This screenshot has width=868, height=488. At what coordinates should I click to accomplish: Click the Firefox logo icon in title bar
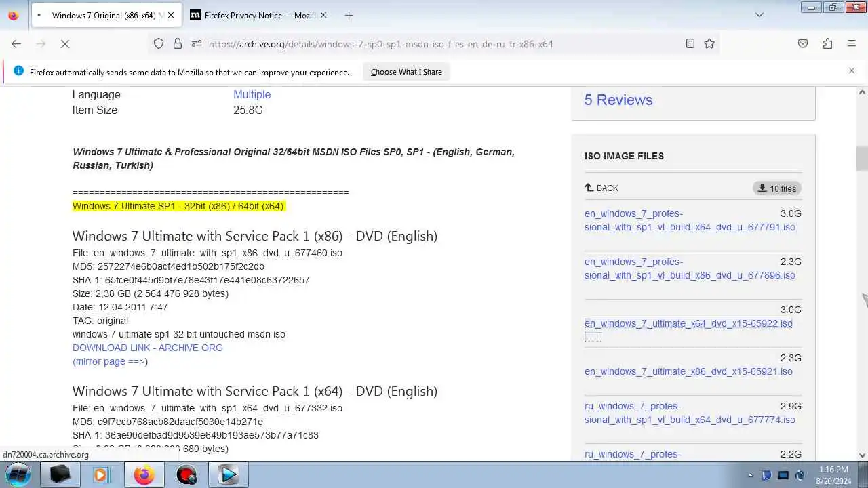(x=14, y=15)
